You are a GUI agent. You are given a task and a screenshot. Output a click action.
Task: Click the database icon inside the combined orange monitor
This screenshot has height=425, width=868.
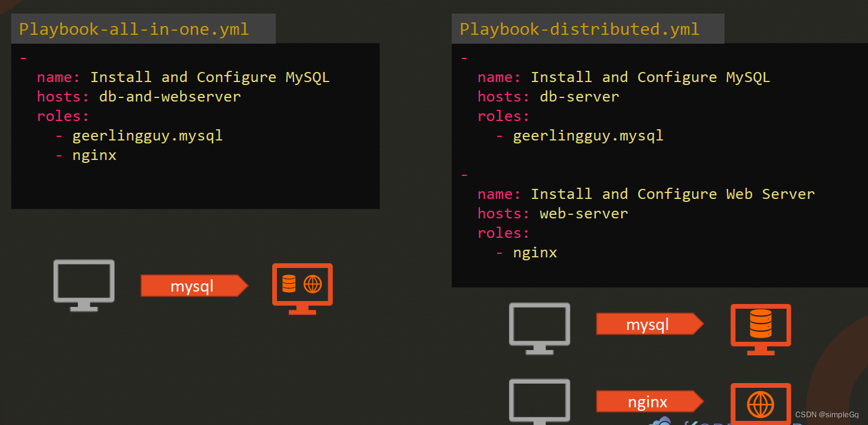pos(289,284)
